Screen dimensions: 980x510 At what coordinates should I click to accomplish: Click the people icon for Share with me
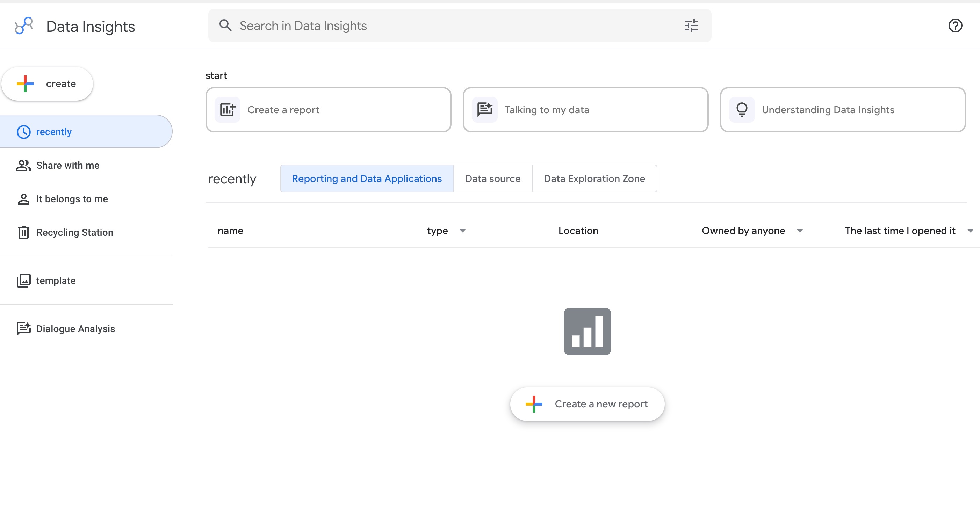[23, 166]
